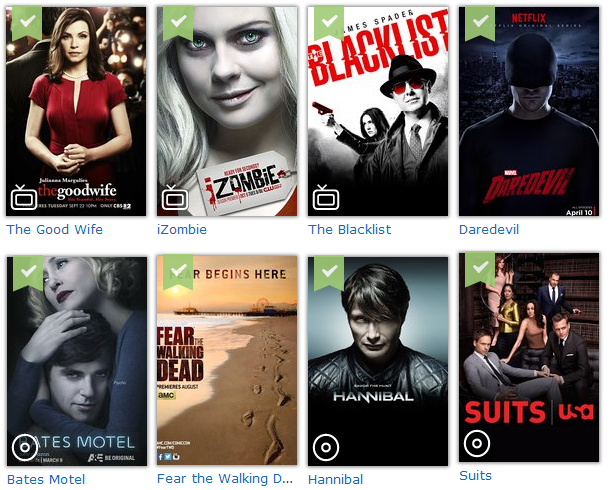Screen dimensions: 614x490
Task: Open The Blacklist title link
Action: (x=350, y=229)
